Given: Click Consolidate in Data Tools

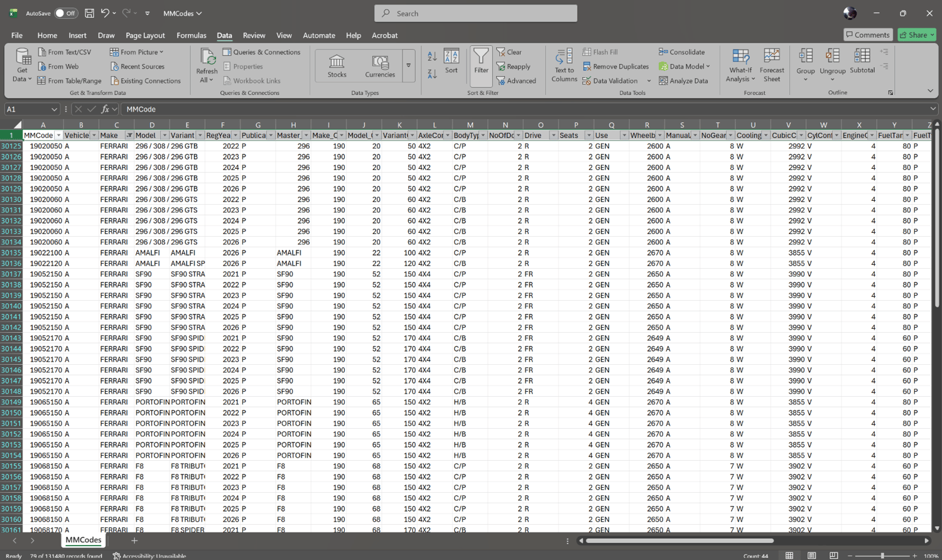Looking at the screenshot, I should [681, 52].
